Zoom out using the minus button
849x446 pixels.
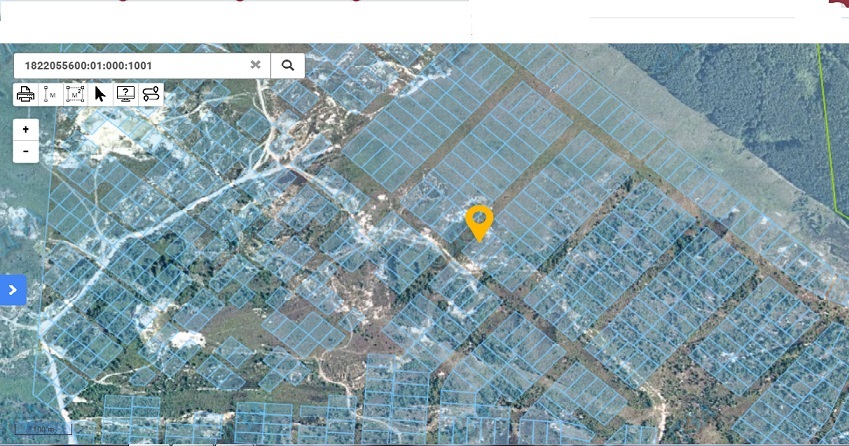(x=26, y=152)
